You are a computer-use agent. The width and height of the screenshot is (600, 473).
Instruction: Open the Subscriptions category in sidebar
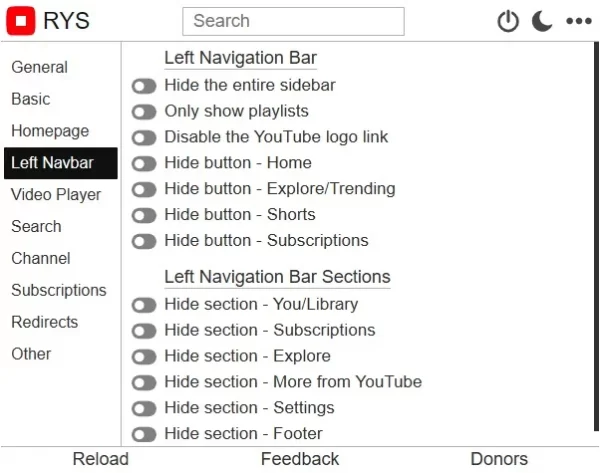pos(61,290)
